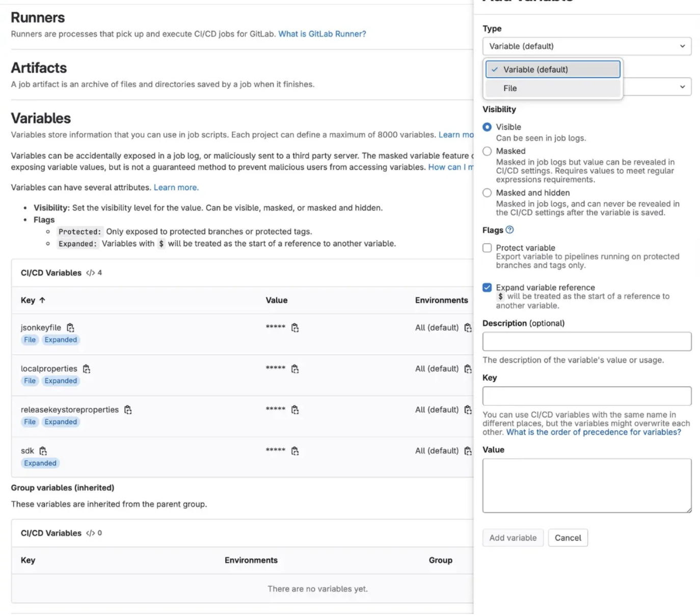Enable the Protect variable checkbox
This screenshot has width=700, height=616.
pos(487,248)
